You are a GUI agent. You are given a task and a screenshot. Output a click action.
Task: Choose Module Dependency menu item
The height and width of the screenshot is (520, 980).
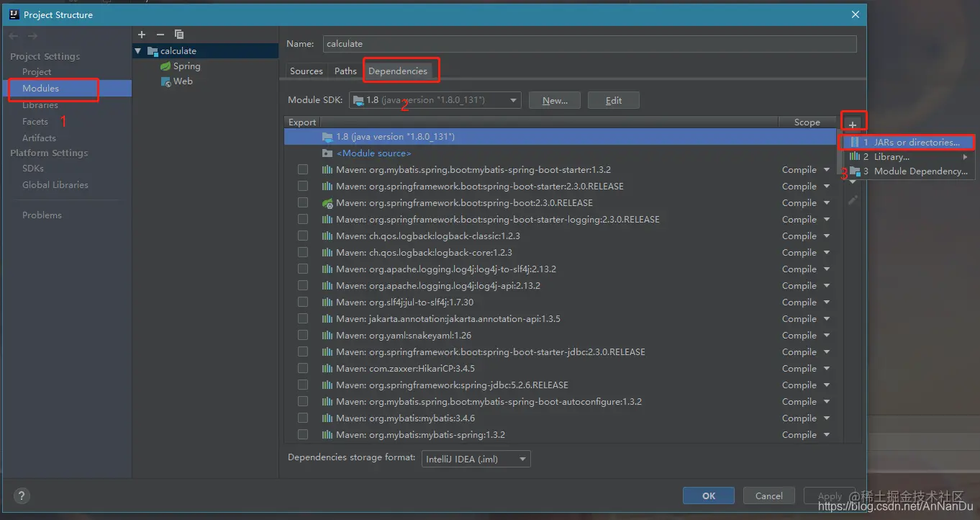coord(909,171)
